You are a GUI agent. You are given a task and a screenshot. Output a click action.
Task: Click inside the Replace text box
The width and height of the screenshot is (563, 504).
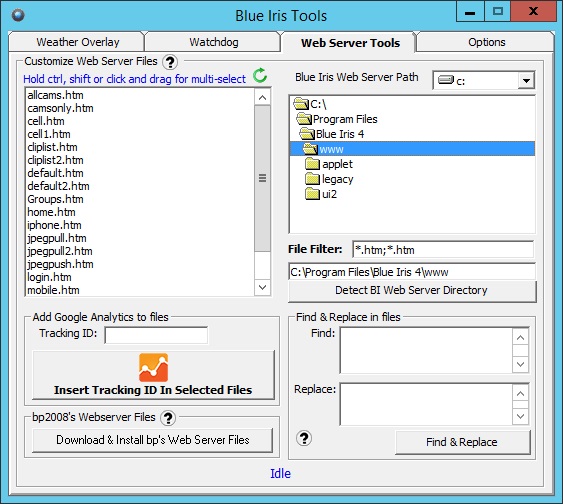coord(426,404)
